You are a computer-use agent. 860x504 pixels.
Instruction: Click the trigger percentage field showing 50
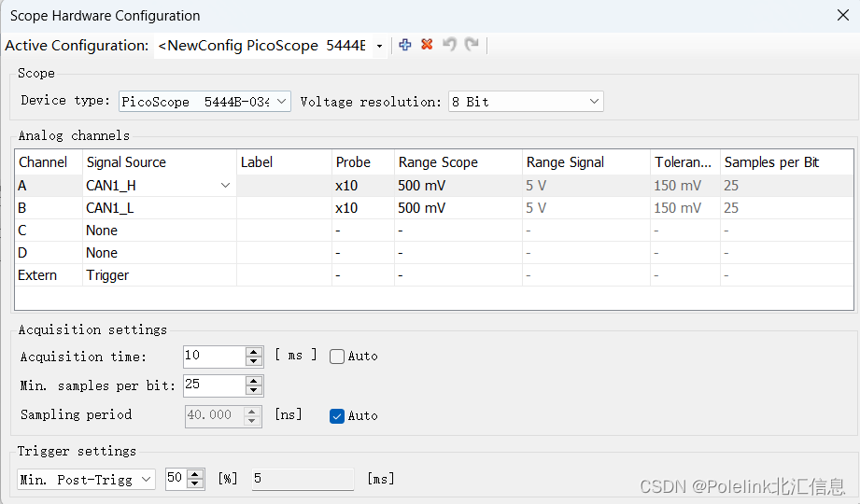[x=176, y=479]
